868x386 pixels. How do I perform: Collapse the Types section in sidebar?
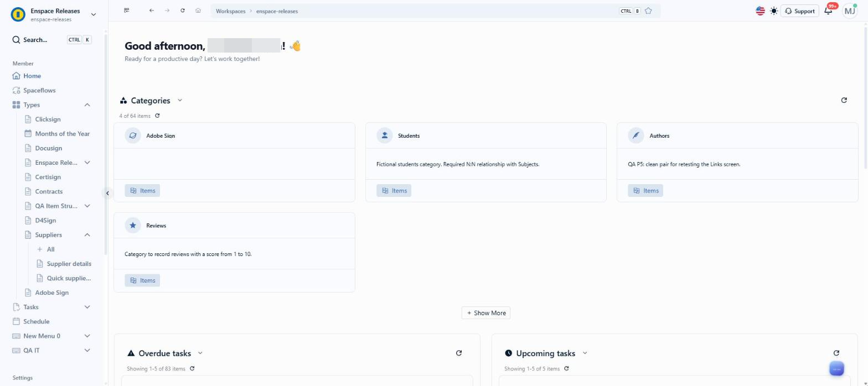(87, 105)
